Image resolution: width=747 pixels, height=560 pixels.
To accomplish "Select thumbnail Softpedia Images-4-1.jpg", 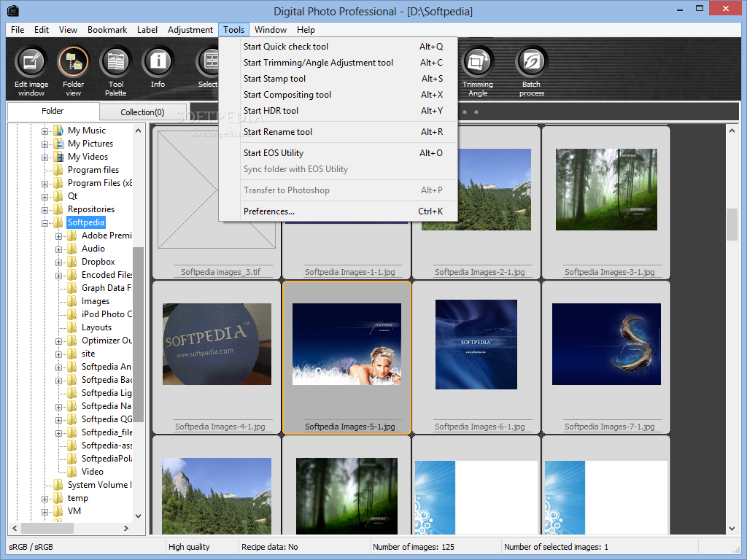I will 217,357.
